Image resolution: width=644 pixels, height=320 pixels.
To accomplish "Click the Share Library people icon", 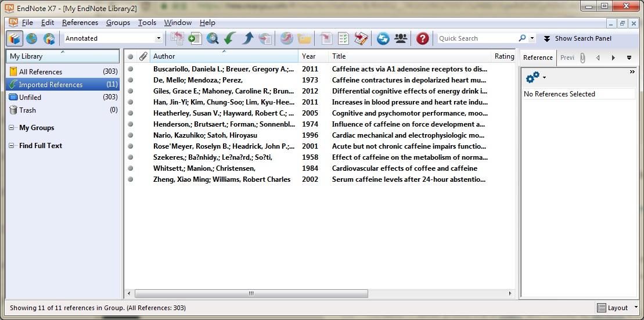I will [401, 38].
